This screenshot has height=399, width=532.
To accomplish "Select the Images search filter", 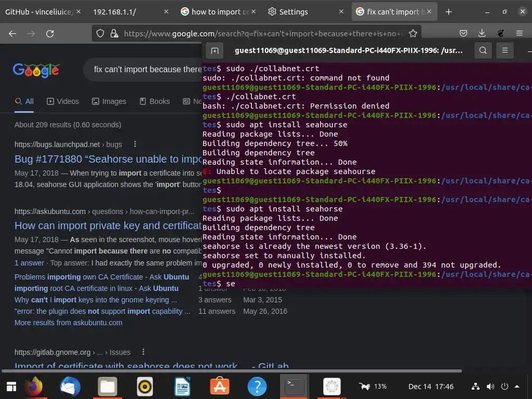I will pos(109,101).
